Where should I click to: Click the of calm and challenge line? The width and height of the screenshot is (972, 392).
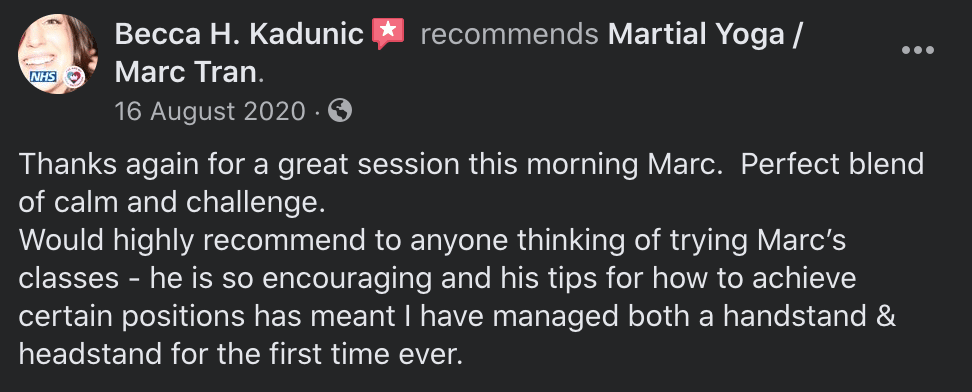[172, 203]
